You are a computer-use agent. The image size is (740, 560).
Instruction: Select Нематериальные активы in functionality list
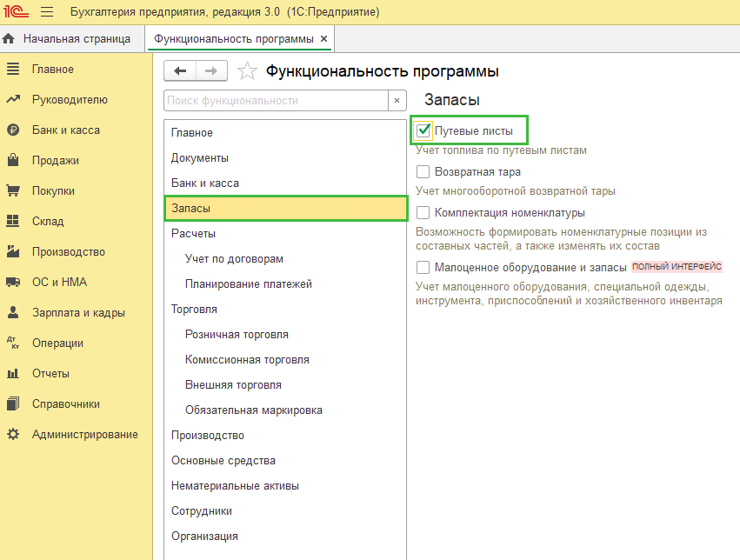click(x=285, y=486)
